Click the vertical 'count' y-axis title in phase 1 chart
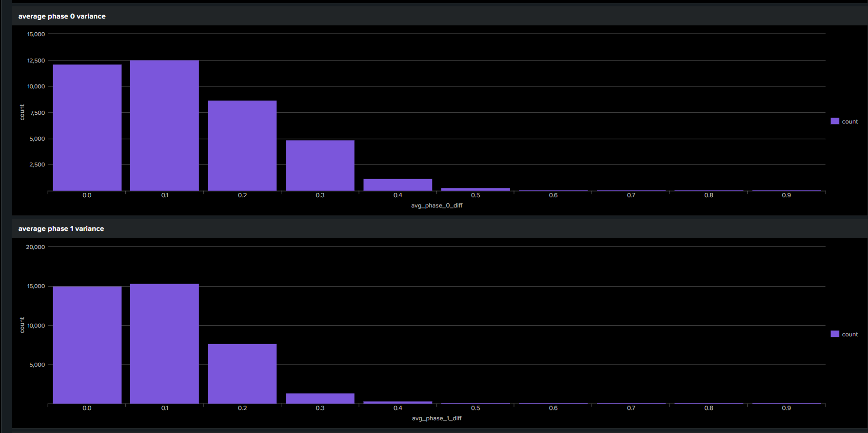Screen dimensions: 868x433 tap(22, 325)
